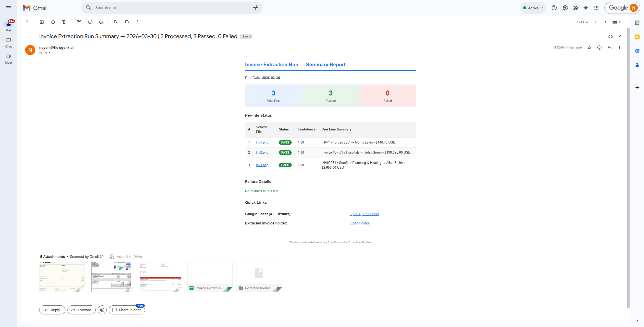Remove the Inbox label with x

point(250,37)
